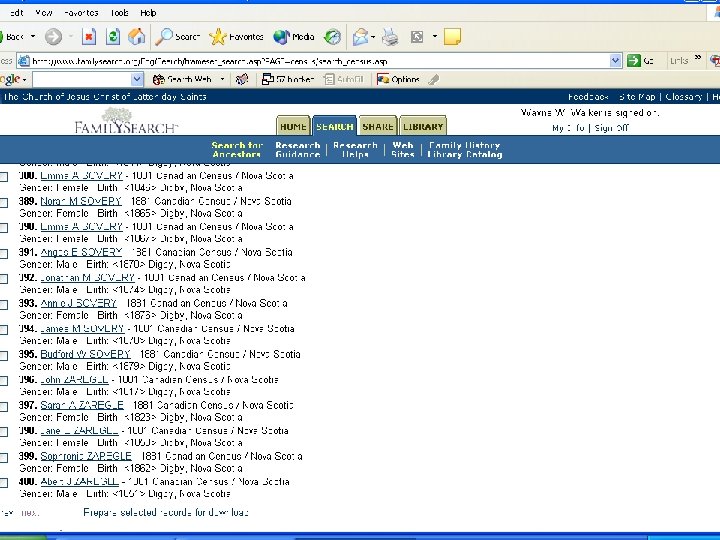The height and width of the screenshot is (540, 720).
Task: Click the Refresh page icon
Action: point(113,37)
